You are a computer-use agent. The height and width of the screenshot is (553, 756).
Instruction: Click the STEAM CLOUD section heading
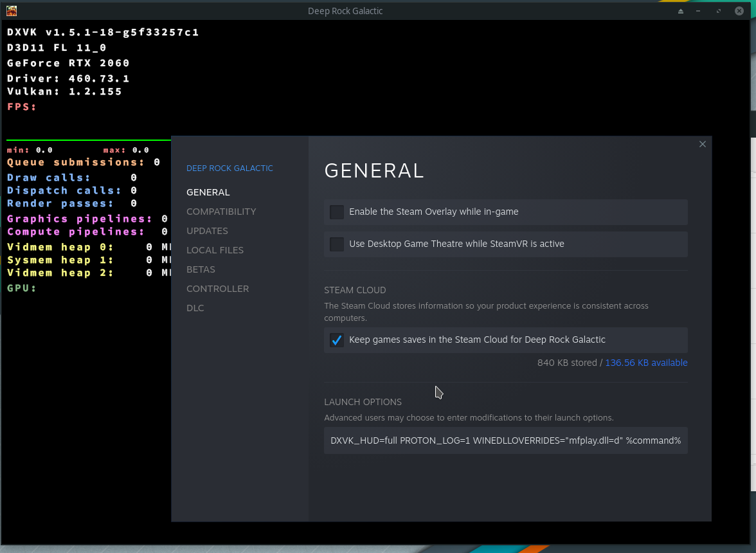pyautogui.click(x=355, y=290)
